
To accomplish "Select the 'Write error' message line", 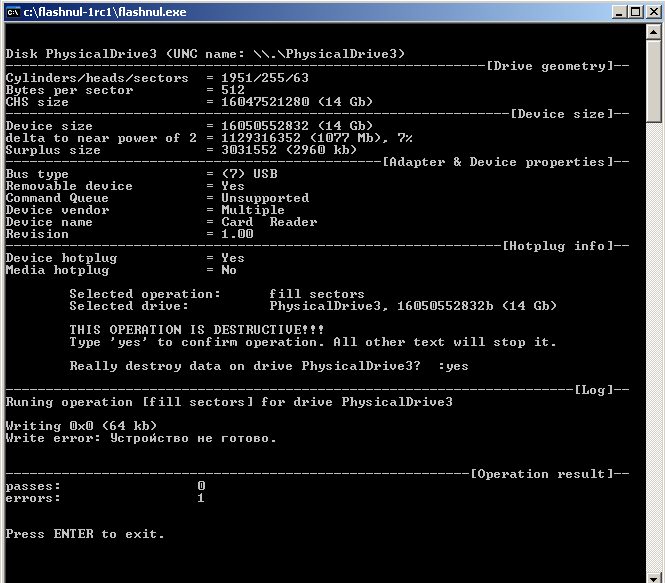I will click(141, 438).
